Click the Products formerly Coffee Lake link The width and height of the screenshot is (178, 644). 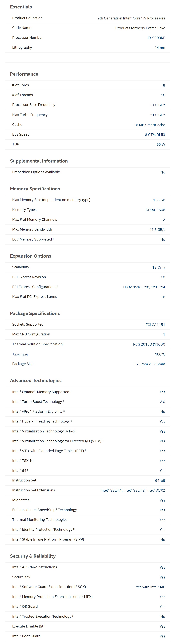(x=140, y=28)
